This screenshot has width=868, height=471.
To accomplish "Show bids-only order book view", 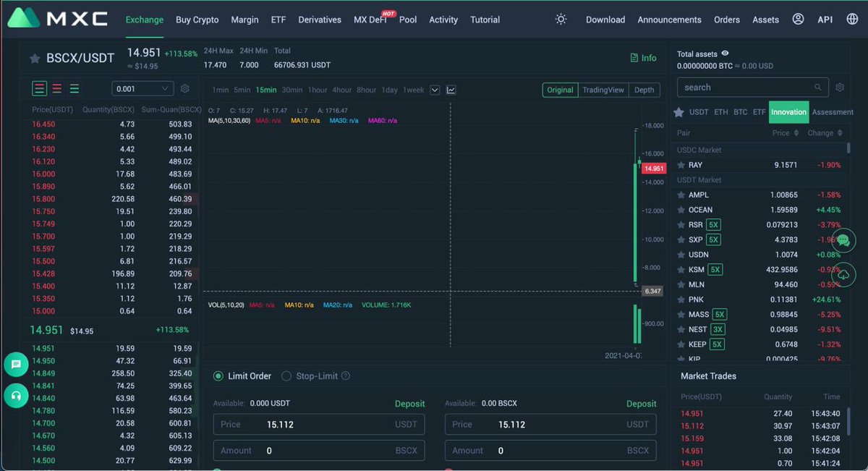I will (75, 88).
